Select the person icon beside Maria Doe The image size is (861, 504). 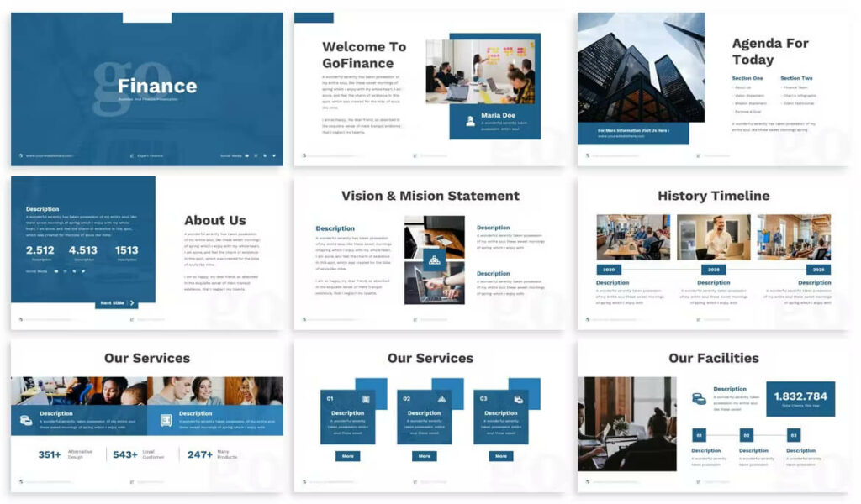point(471,123)
